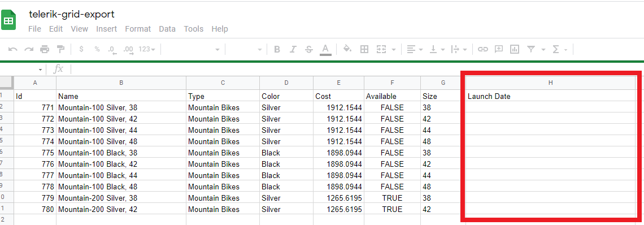Select column B header
The width and height of the screenshot is (644, 225).
[121, 83]
